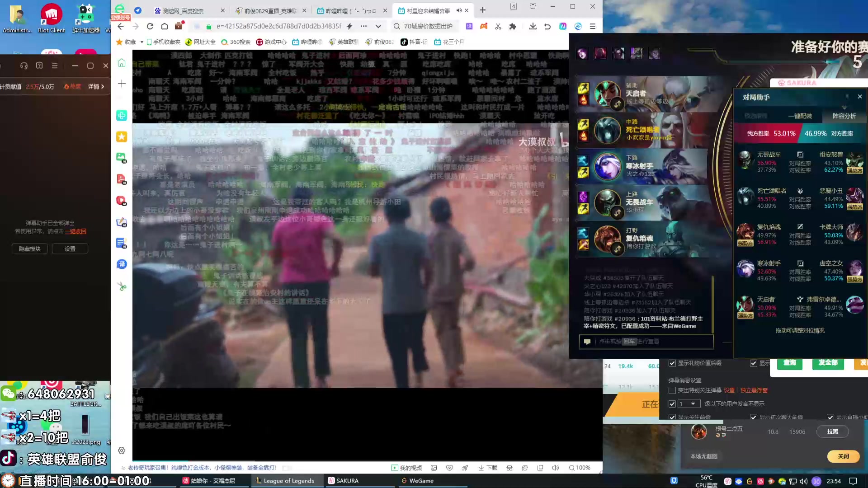The width and height of the screenshot is (868, 488).
Task: Click the yellow 关闭 button
Action: pos(843,456)
